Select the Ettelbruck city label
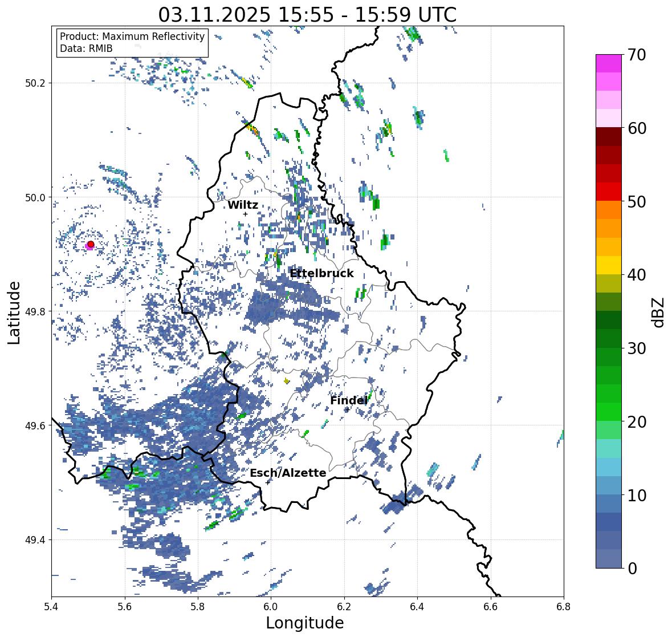672x637 pixels. click(x=321, y=274)
